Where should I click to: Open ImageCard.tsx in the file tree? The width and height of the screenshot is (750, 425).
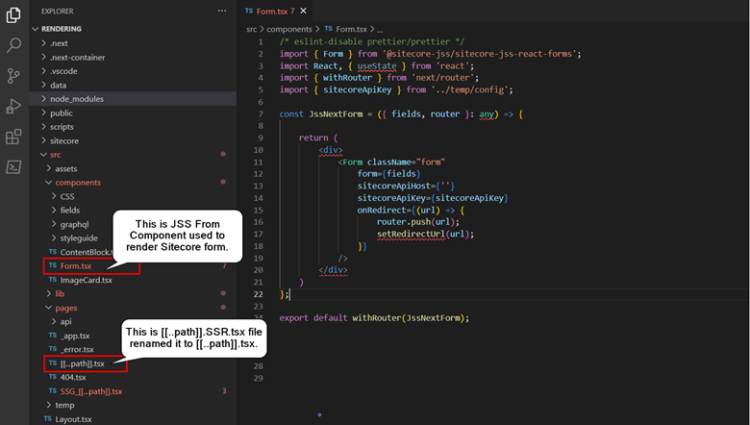point(86,280)
